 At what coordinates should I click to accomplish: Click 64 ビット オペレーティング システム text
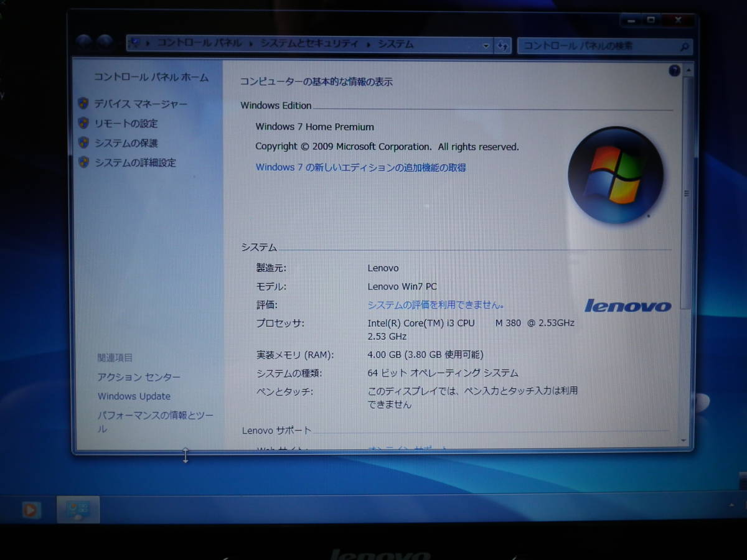(443, 373)
